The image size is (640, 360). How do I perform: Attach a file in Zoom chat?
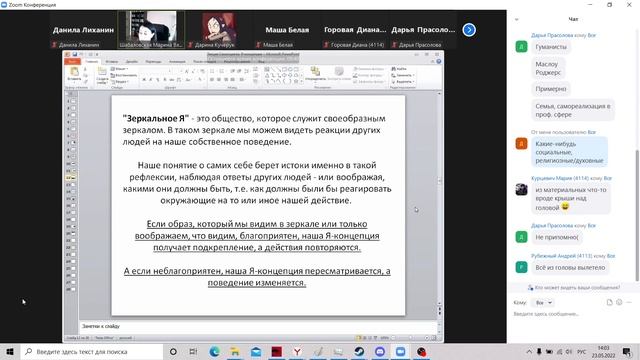click(x=609, y=302)
